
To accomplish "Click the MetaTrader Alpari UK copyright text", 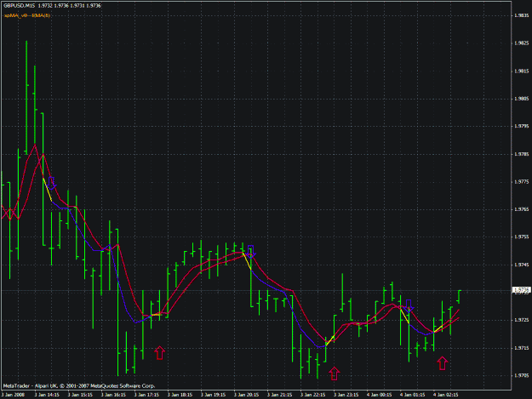I will click(x=79, y=385).
